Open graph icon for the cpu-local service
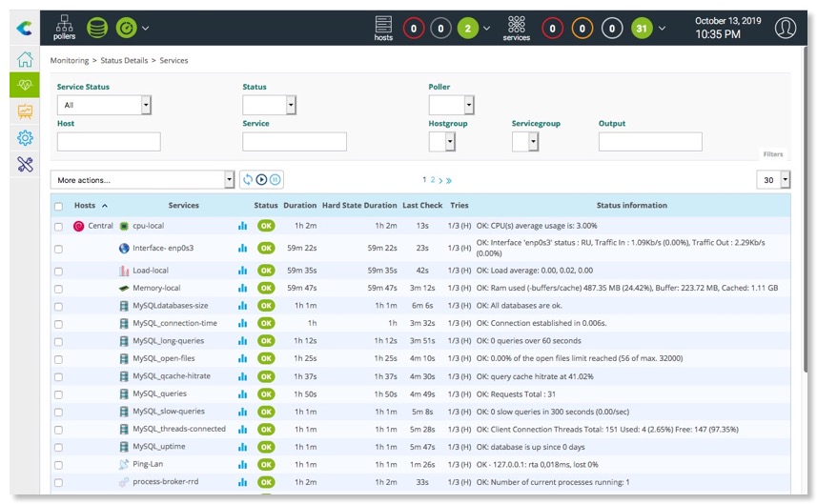This screenshot has width=817, height=504. pyautogui.click(x=242, y=226)
